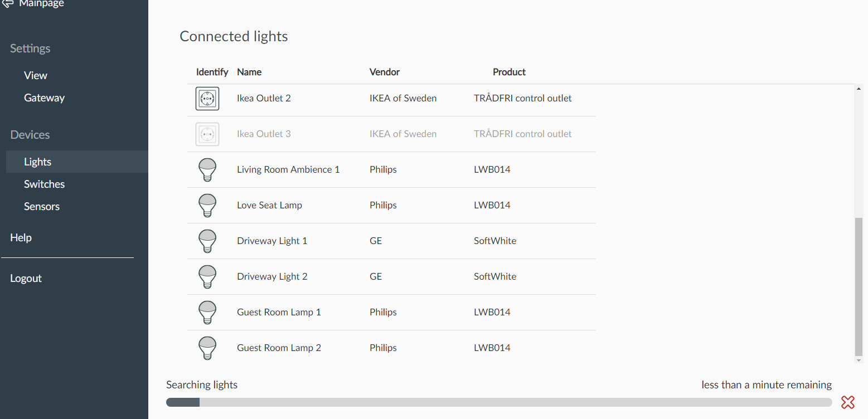Click the greyed Ikea Outlet 3 icon

click(x=207, y=134)
